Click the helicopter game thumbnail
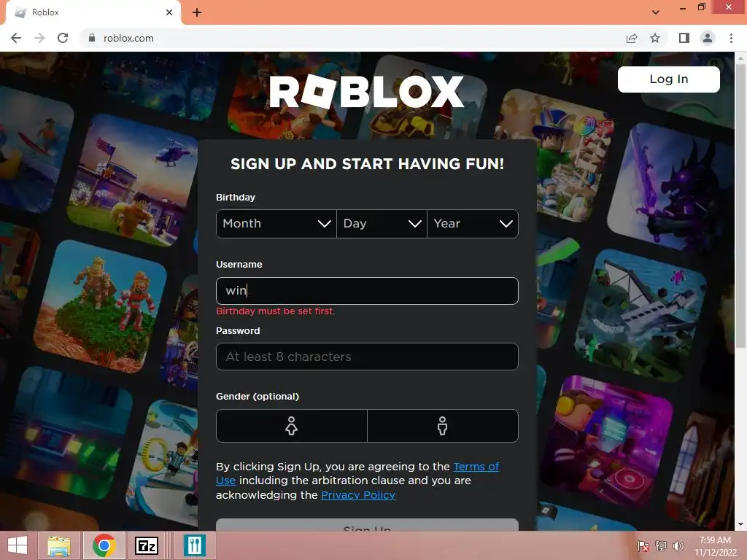The image size is (747, 560). [x=135, y=179]
